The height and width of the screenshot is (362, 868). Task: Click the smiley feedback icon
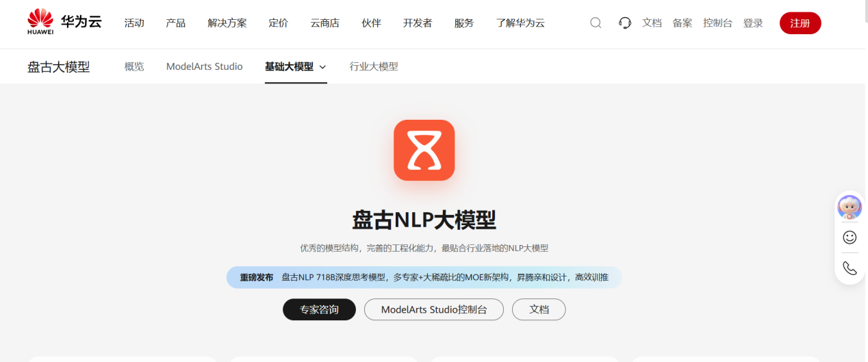pos(850,237)
